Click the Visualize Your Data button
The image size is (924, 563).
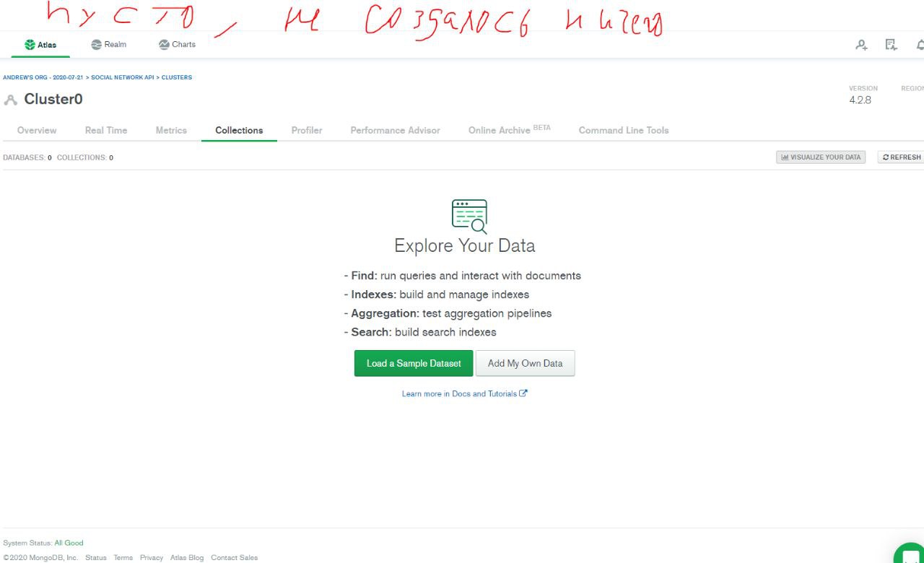821,157
